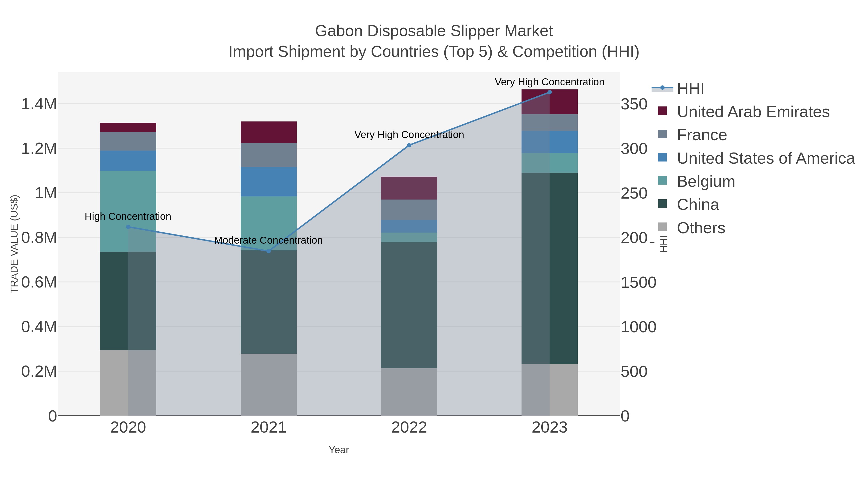The height and width of the screenshot is (488, 868).
Task: Click the 'High Concentration' annotation
Action: pos(128,217)
